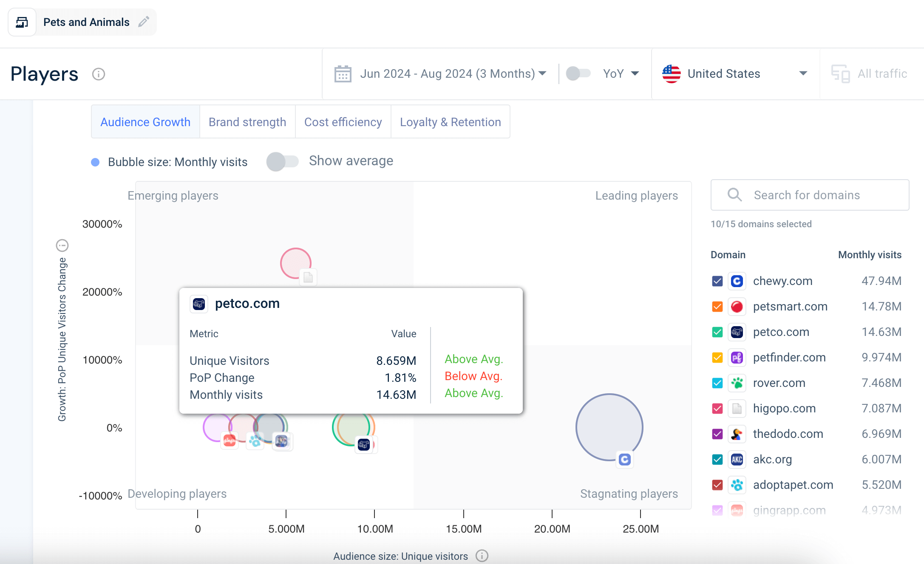Enable the YoY comparison toggle
Viewport: 924px width, 564px height.
(x=578, y=73)
